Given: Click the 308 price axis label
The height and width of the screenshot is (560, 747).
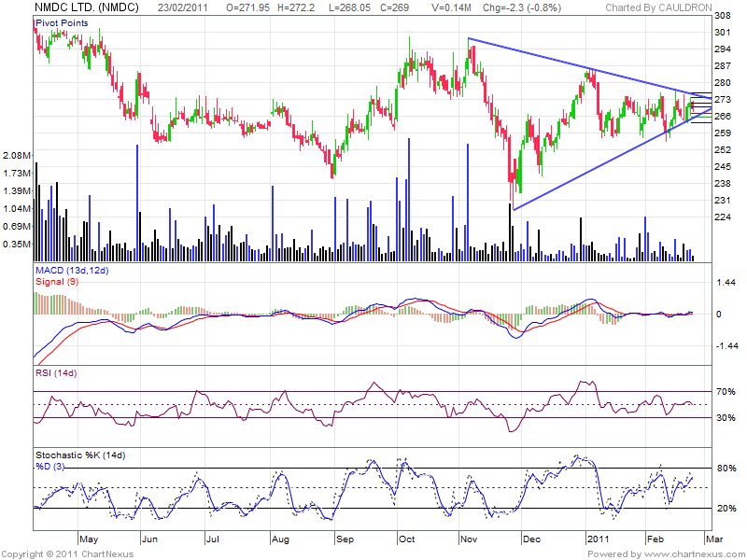Looking at the screenshot, I should (x=723, y=17).
